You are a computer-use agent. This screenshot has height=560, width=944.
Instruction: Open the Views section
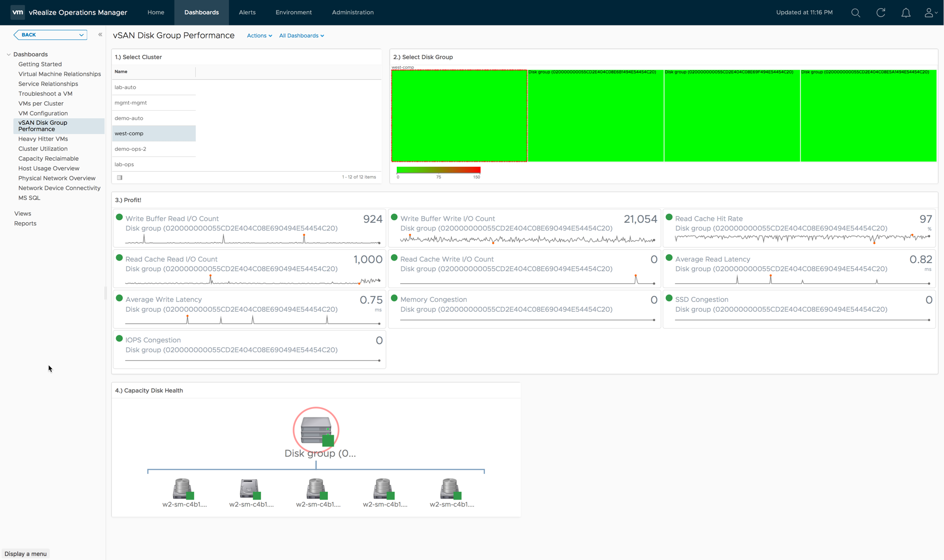[x=23, y=213]
